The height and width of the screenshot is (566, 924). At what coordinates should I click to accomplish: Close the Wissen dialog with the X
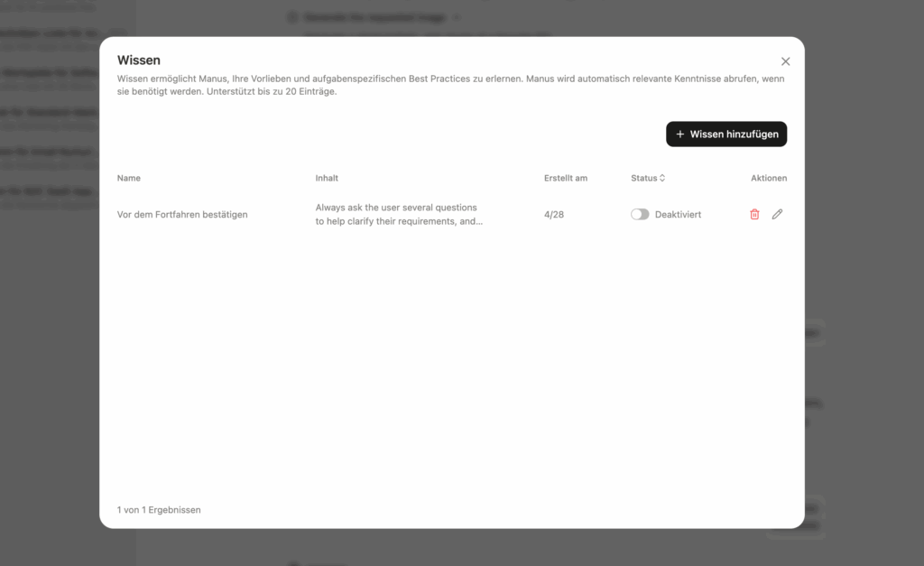785,61
